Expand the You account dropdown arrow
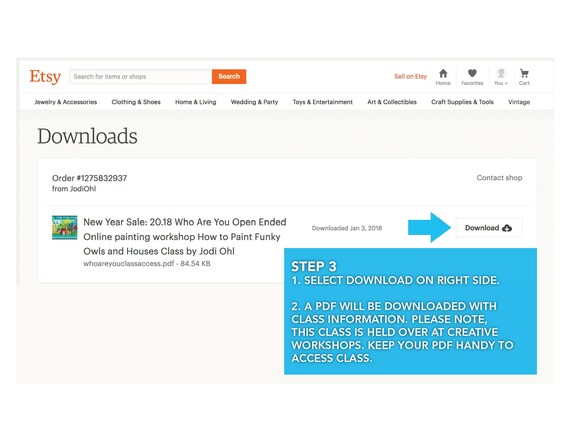Viewport: 570px width, 441px height. (x=506, y=83)
